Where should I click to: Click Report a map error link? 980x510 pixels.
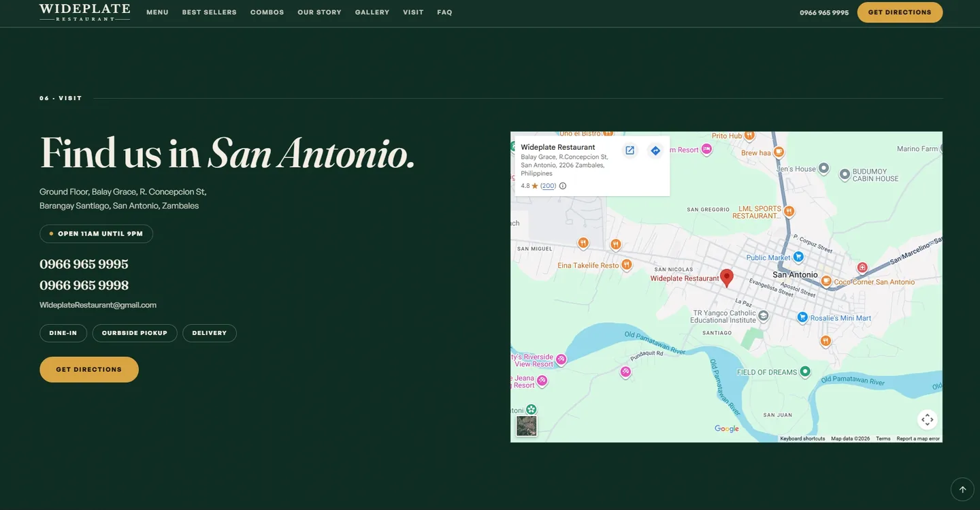coord(918,439)
